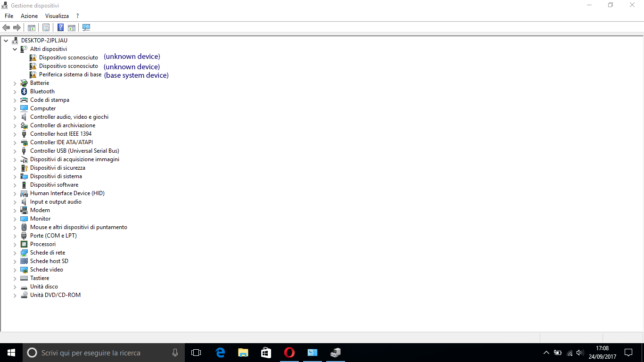Select the Monitor device category
This screenshot has width=644, height=362.
pyautogui.click(x=40, y=218)
